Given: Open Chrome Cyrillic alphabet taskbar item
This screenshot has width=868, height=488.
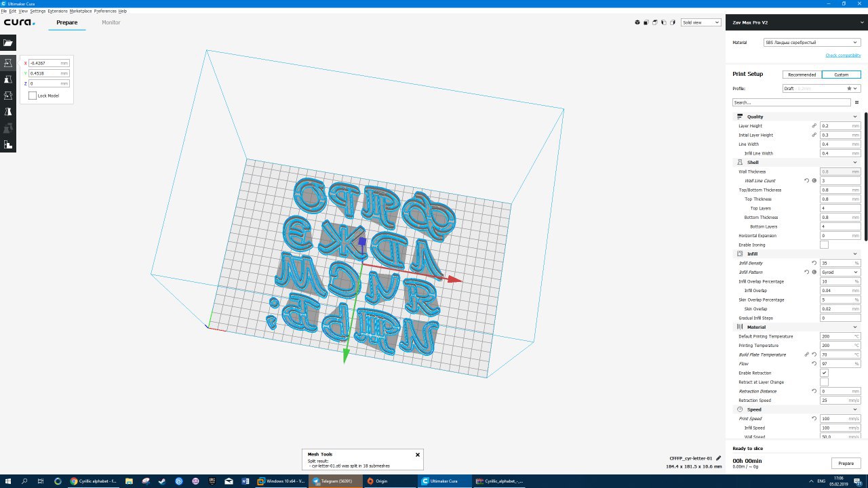Looking at the screenshot, I should coord(94,481).
